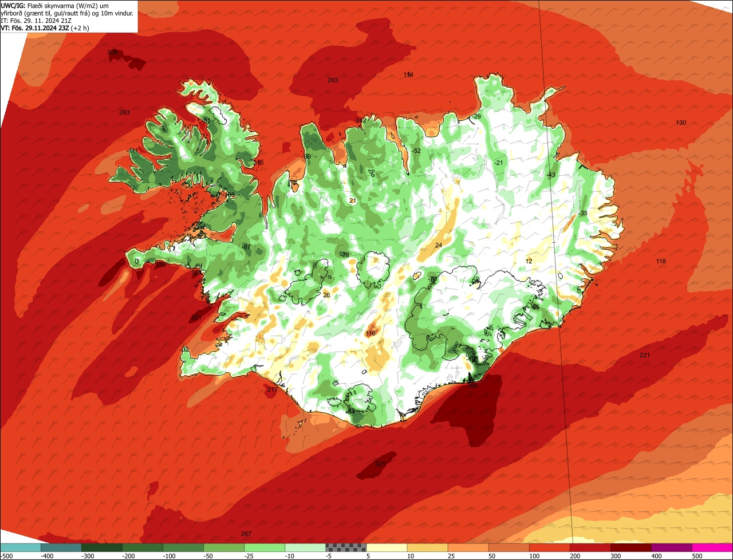Pick the orange swatch between 25 and 50
The image size is (733, 560).
pyautogui.click(x=468, y=547)
